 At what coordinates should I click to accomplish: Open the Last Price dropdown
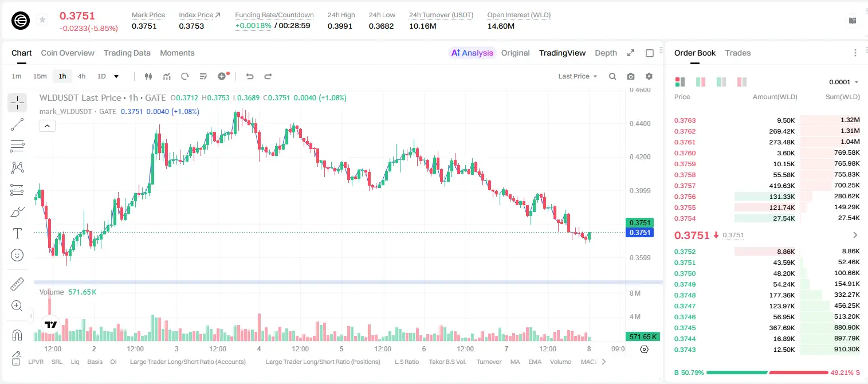pos(578,76)
